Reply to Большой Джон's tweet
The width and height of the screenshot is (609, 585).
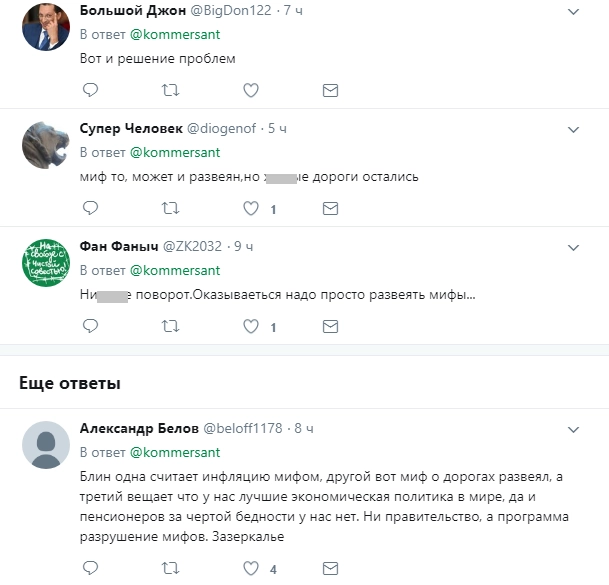(x=90, y=90)
